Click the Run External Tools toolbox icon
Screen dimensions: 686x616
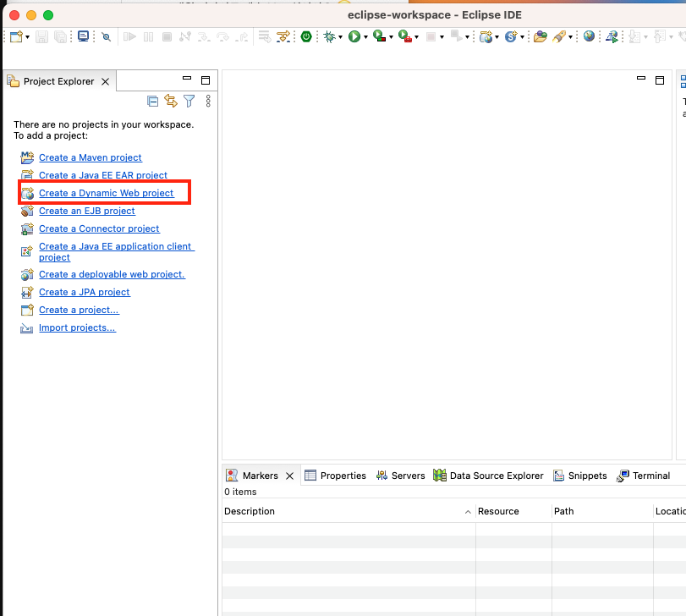[x=405, y=36]
